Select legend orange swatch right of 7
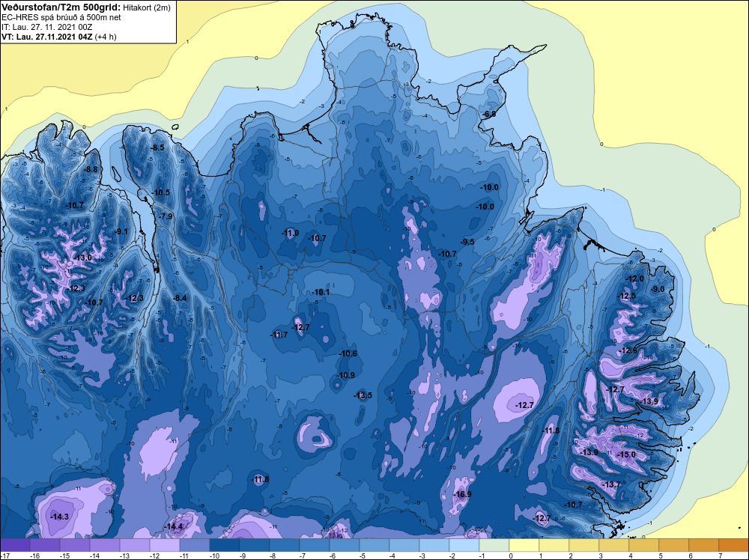This screenshot has height=560, width=749. (733, 545)
